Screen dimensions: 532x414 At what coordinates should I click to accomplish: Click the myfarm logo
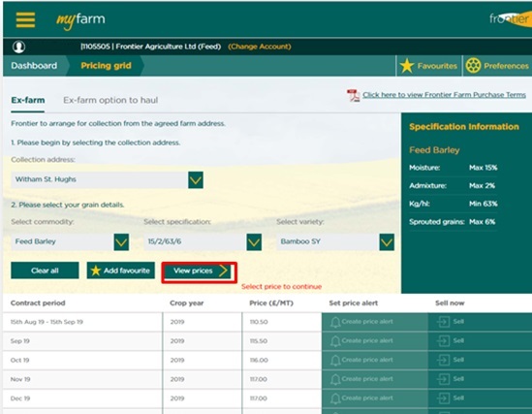point(80,20)
